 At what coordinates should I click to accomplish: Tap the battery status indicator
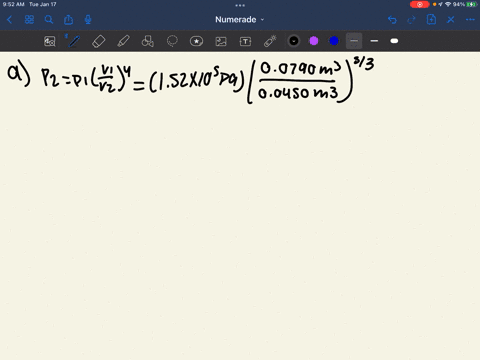coord(472,4)
